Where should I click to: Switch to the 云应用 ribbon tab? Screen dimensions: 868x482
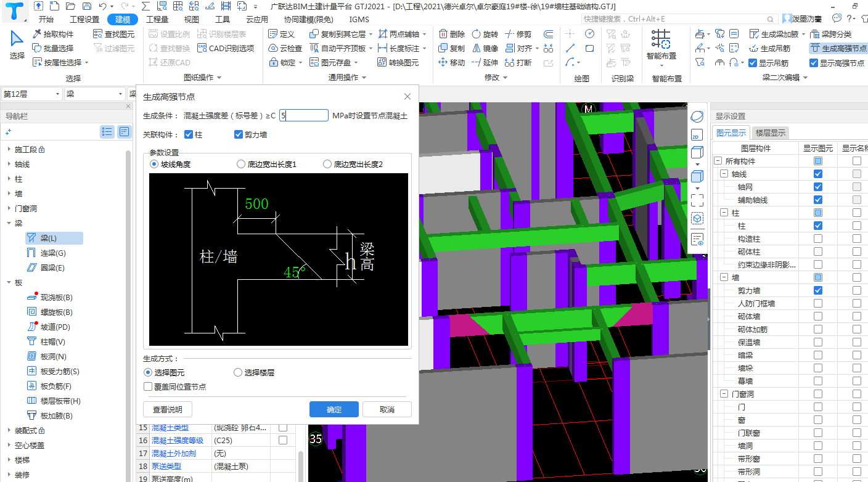pos(257,19)
